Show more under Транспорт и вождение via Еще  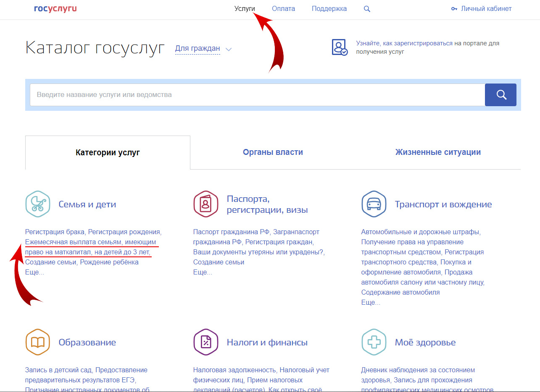click(x=371, y=302)
